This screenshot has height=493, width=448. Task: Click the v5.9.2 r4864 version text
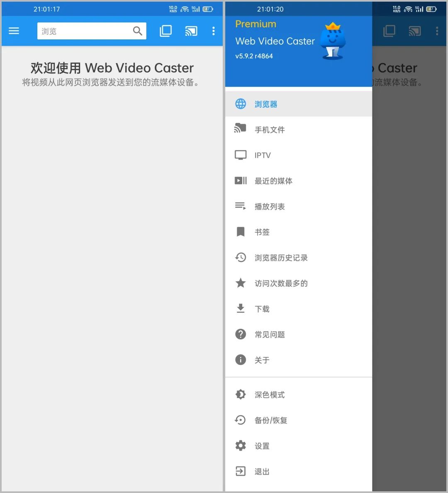tap(254, 56)
